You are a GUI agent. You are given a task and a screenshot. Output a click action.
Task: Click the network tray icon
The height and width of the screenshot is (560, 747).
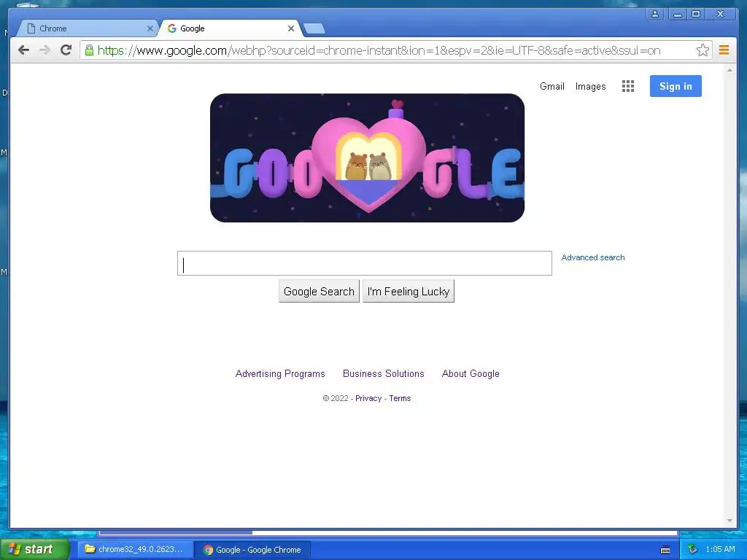pos(693,550)
